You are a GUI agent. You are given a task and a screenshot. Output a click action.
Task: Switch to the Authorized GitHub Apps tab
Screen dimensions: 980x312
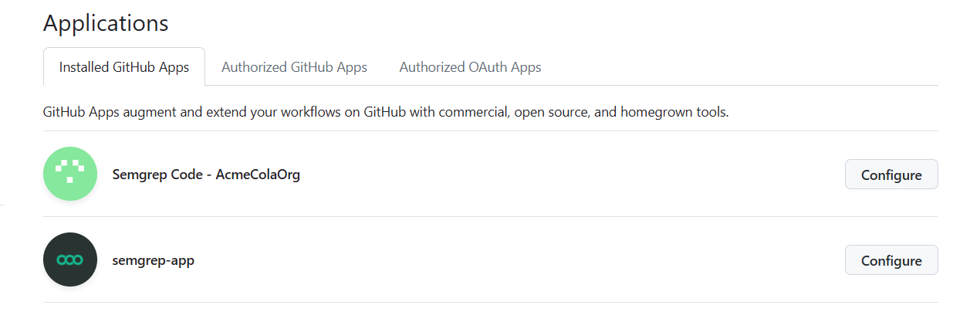pos(294,67)
